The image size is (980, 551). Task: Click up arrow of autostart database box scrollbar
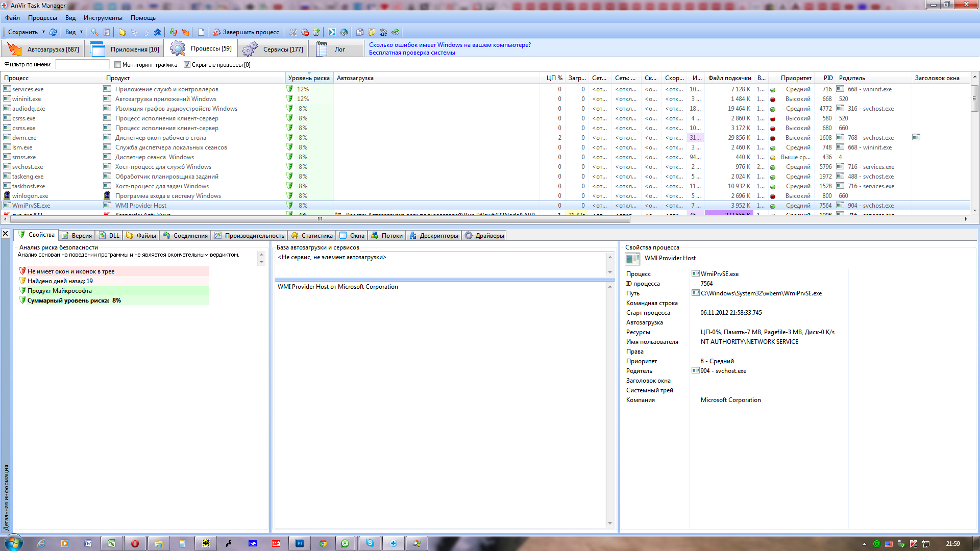tap(610, 257)
